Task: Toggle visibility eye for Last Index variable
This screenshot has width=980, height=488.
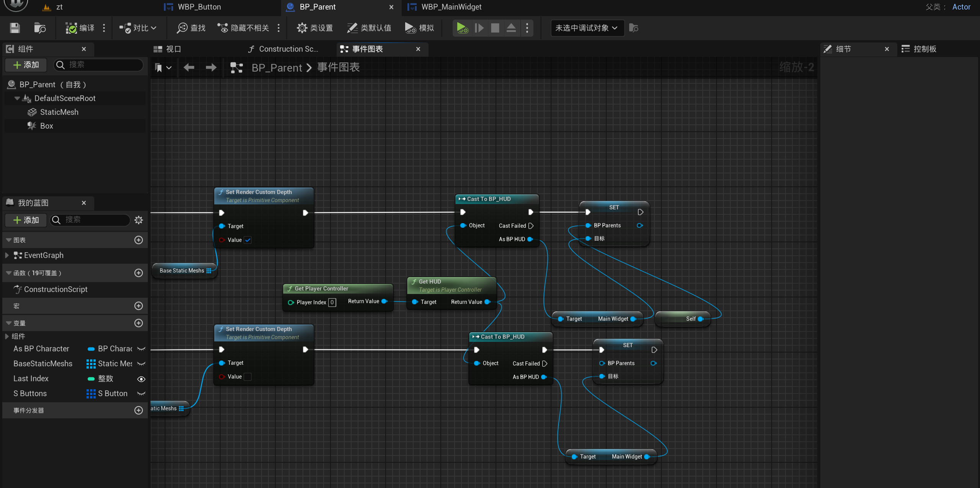Action: [x=141, y=379]
